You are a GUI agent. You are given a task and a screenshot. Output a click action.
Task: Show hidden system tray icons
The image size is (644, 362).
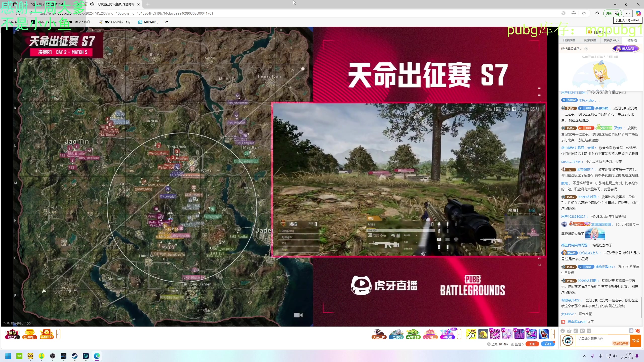(585, 356)
